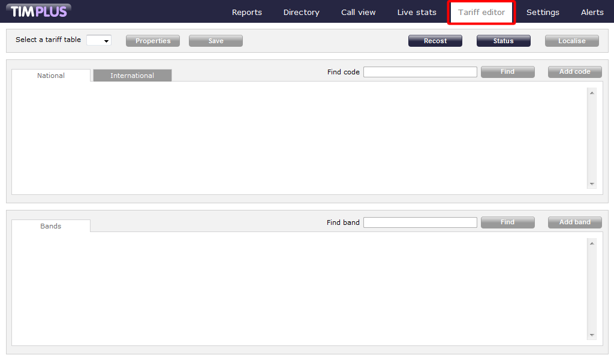This screenshot has width=614, height=364.
Task: Click scroll-up arrow in bands list
Action: [x=592, y=243]
